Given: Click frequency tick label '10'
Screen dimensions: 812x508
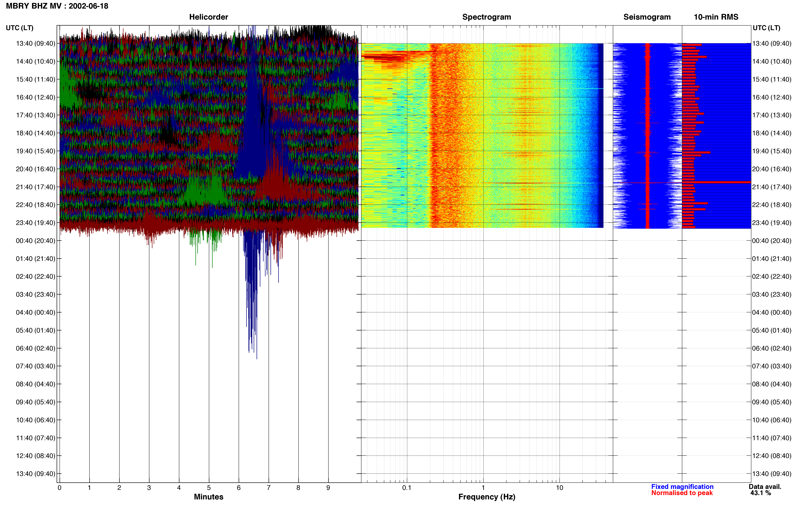Looking at the screenshot, I should click(x=559, y=488).
